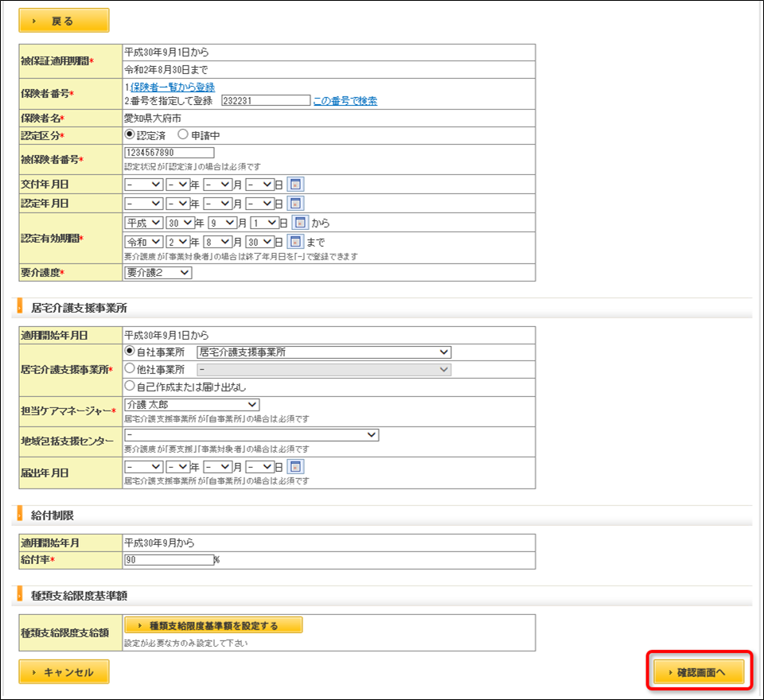
Task: Click 令和2年8月30日まで text
Action: coord(166,70)
